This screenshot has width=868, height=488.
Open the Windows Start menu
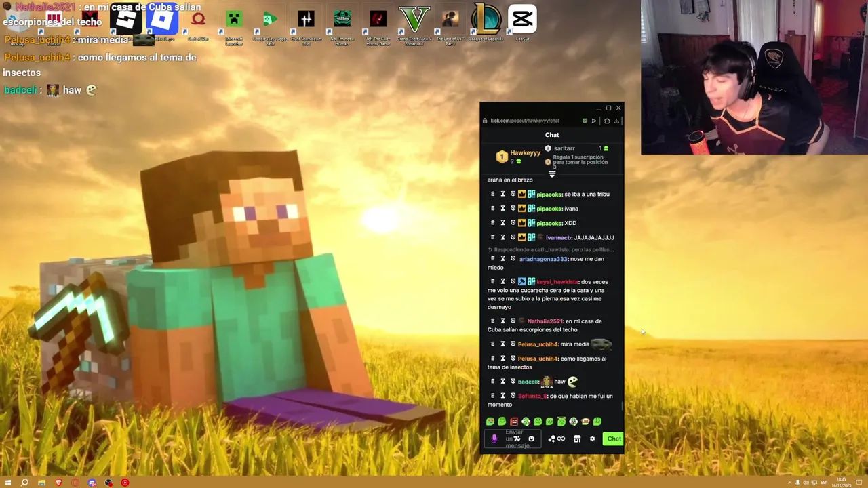click(x=9, y=483)
